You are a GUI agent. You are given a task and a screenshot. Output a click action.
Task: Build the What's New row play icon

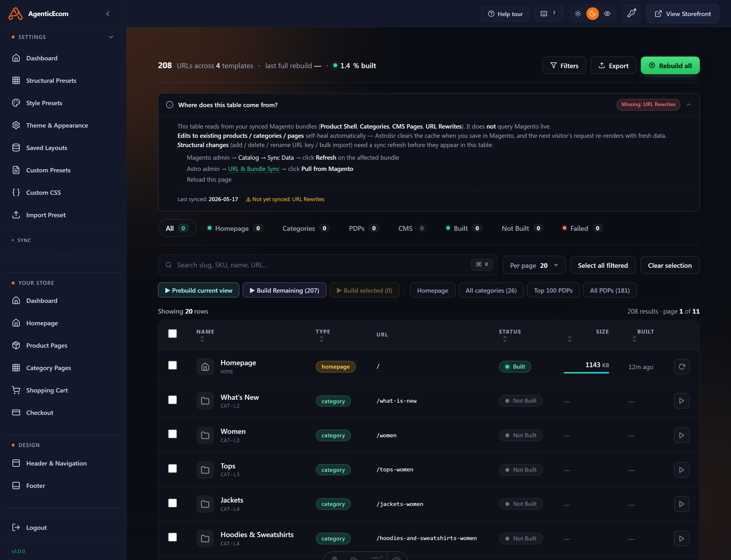pyautogui.click(x=682, y=401)
